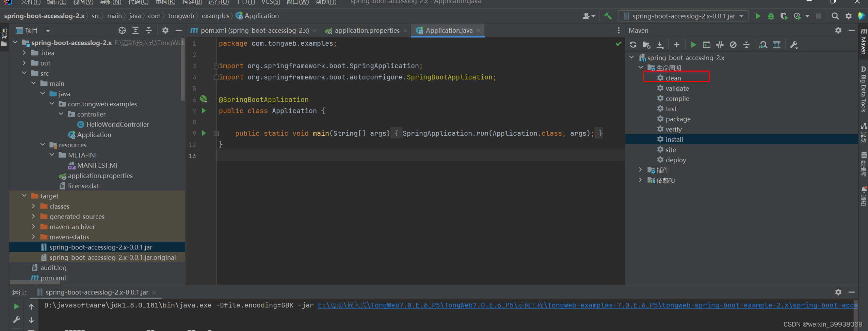Screen dimensions: 868x331
Task: Open the user account icon menu
Action: tap(589, 16)
